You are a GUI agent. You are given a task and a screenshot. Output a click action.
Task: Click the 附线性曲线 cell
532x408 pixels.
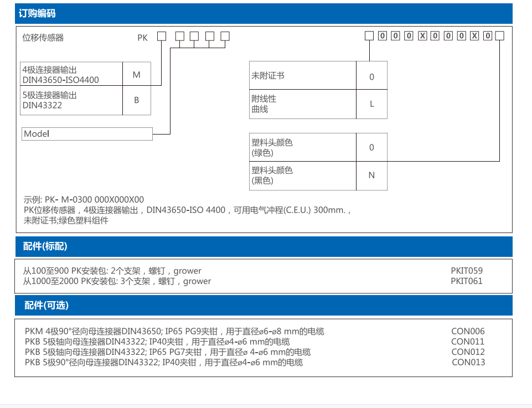pyautogui.click(x=303, y=104)
